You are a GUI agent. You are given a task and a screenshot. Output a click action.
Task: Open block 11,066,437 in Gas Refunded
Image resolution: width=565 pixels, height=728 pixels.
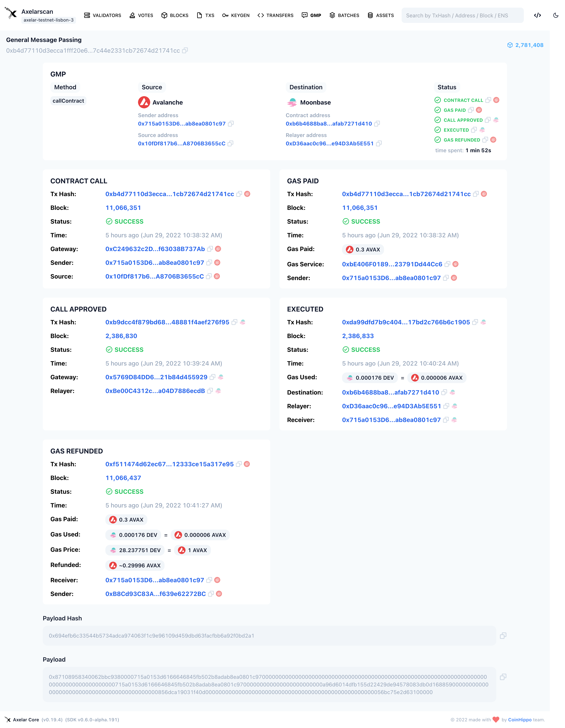pyautogui.click(x=123, y=478)
